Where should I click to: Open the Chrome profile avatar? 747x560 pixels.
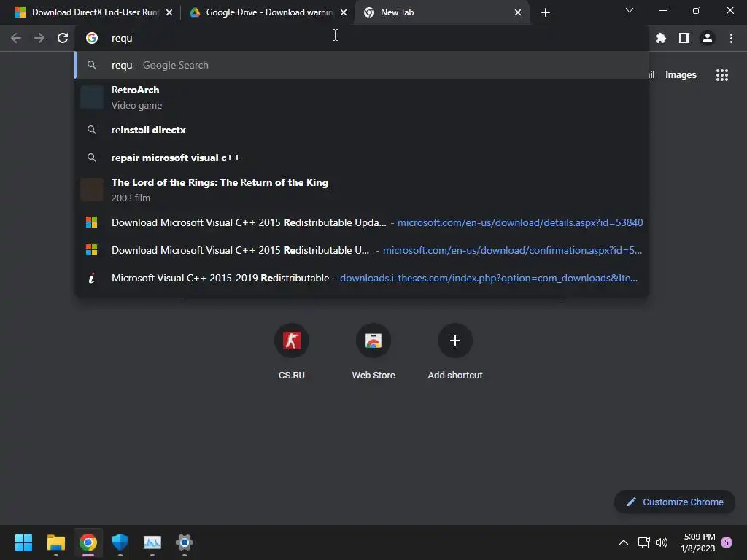pyautogui.click(x=708, y=38)
